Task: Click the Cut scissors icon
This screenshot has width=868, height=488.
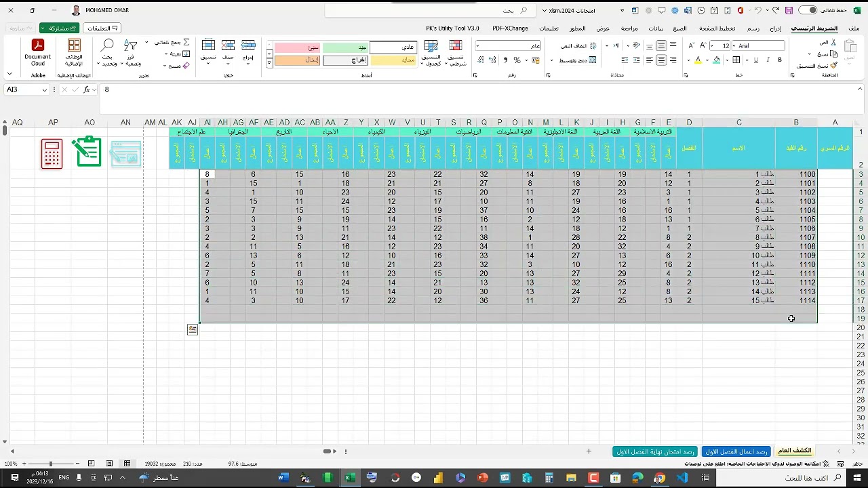Action: pos(833,42)
